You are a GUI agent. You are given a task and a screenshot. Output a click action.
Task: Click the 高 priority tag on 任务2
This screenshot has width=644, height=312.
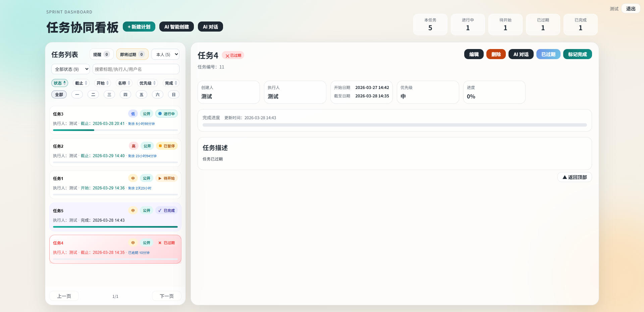[133, 146]
